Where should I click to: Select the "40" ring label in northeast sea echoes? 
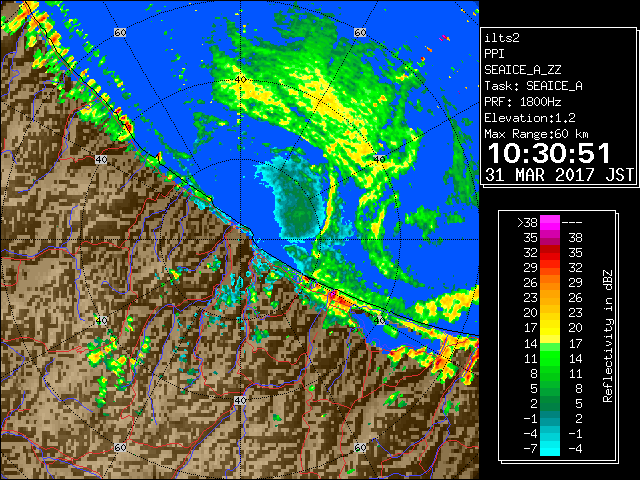379,159
